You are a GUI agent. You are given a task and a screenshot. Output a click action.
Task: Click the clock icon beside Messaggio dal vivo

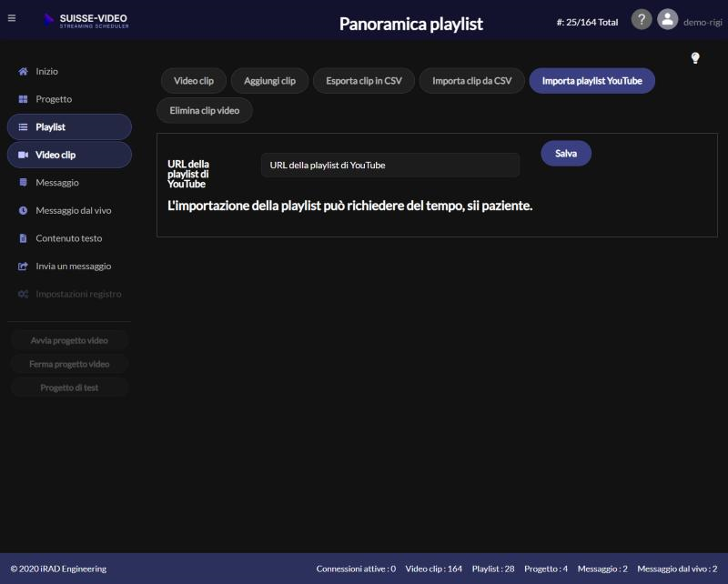point(23,210)
